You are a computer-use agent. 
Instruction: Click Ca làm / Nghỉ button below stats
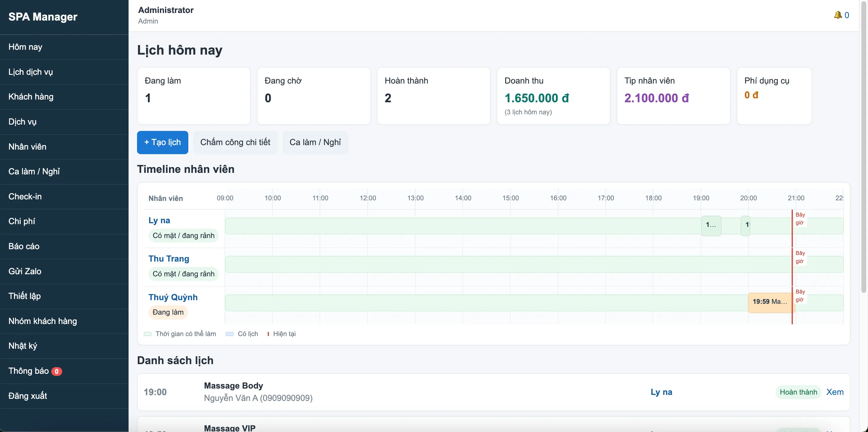(315, 142)
